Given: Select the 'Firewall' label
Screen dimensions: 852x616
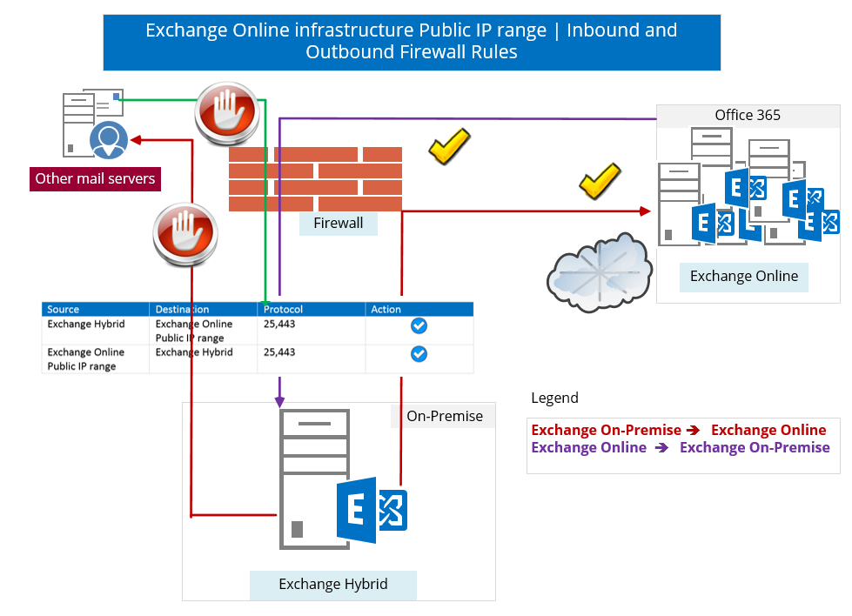Looking at the screenshot, I should tap(339, 224).
